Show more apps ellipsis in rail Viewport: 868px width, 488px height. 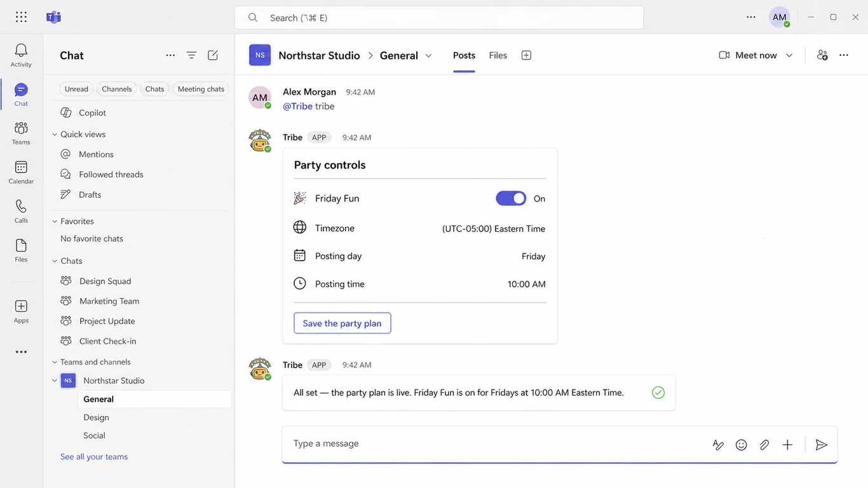(x=21, y=352)
